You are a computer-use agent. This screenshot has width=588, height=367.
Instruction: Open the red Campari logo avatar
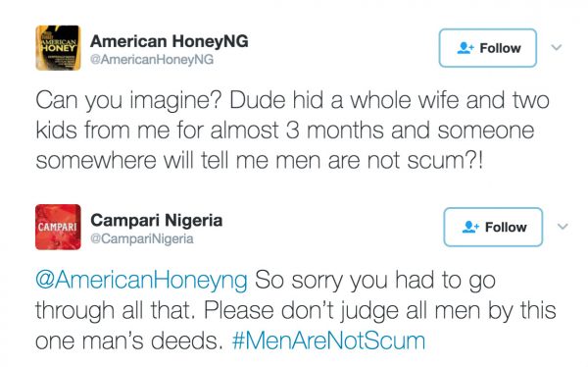[58, 227]
